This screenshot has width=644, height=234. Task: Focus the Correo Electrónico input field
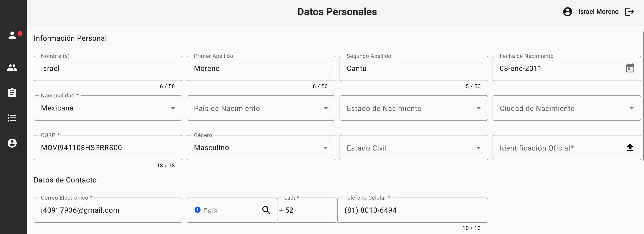(x=108, y=210)
